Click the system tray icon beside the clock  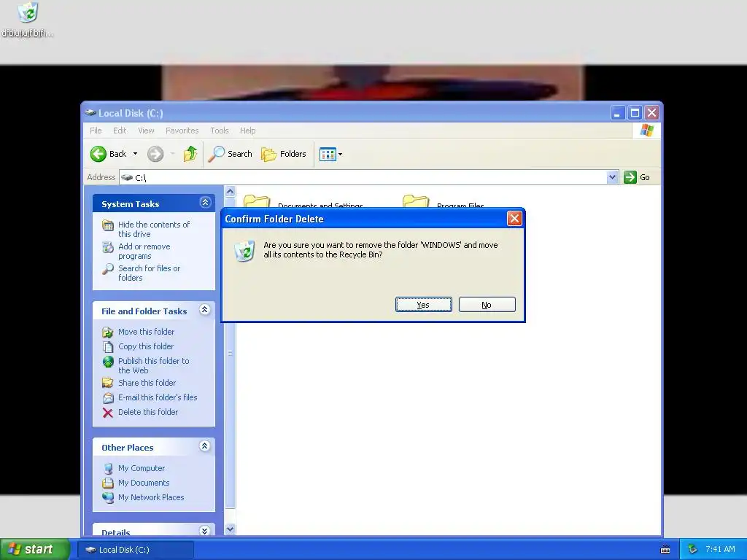click(x=692, y=549)
